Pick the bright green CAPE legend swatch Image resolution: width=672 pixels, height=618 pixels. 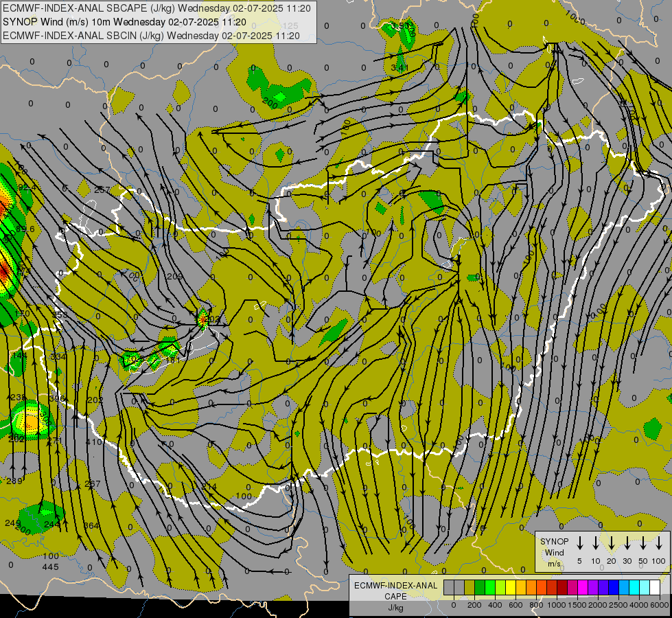point(490,587)
